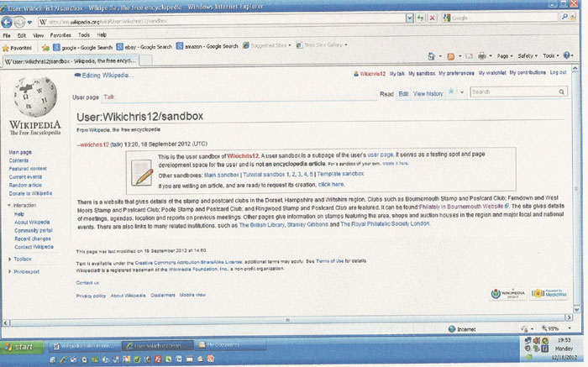Switch to My Documents taskbar window
588x367 pixels.
click(x=230, y=345)
